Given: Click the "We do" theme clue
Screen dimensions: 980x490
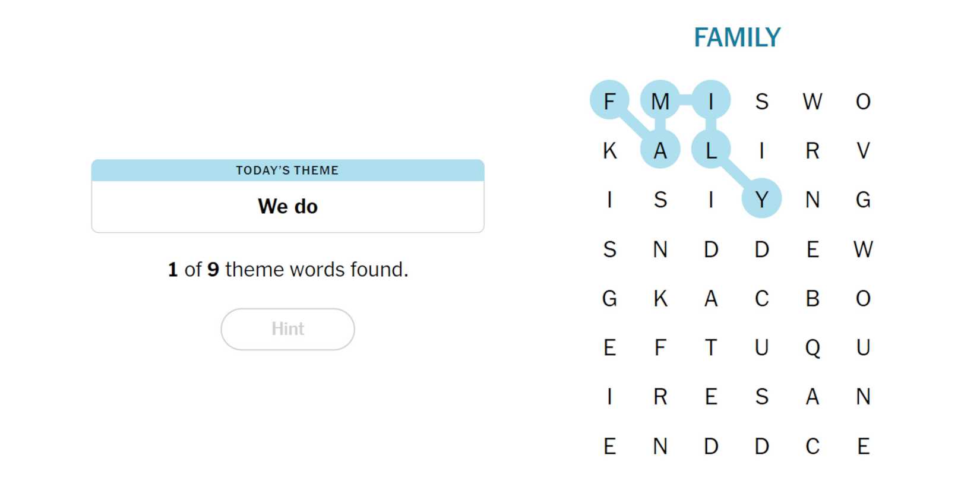Looking at the screenshot, I should (287, 206).
